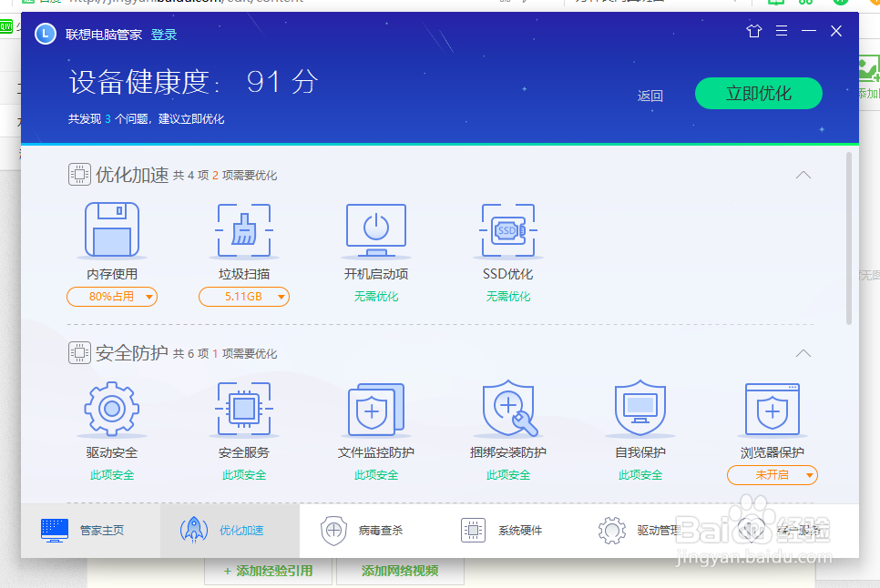Click the 立即优化 green button

759,93
